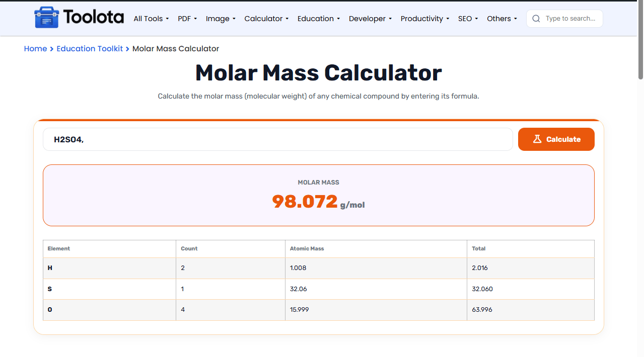644x357 pixels.
Task: Focus the Type to search field
Action: click(x=564, y=19)
